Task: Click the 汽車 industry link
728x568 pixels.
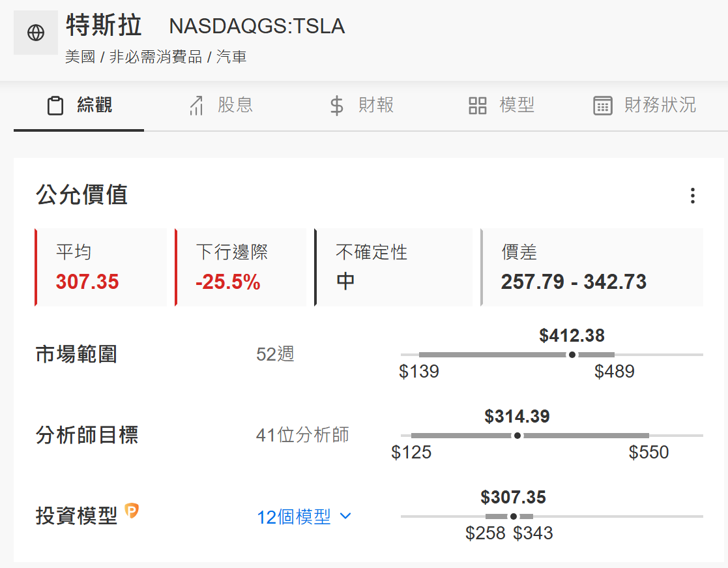Action: 231,57
